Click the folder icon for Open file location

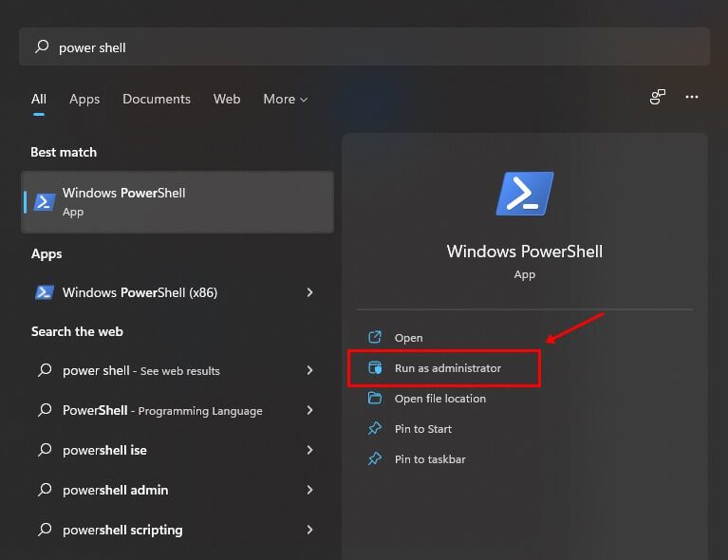coord(375,399)
